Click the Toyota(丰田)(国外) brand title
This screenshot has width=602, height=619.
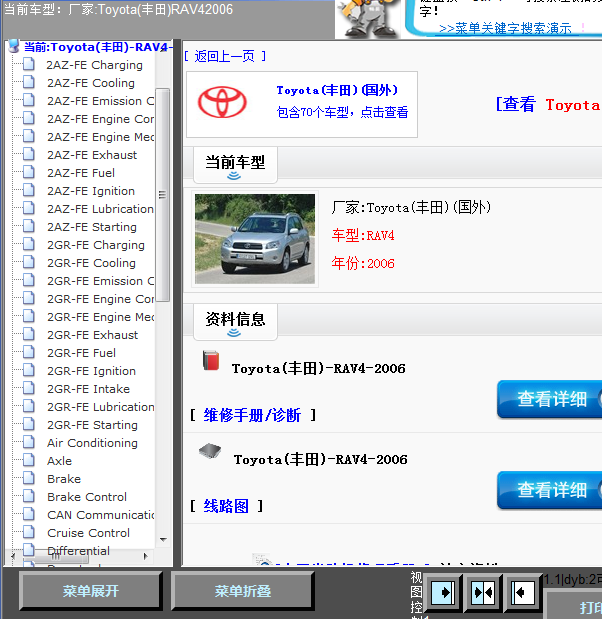337,90
